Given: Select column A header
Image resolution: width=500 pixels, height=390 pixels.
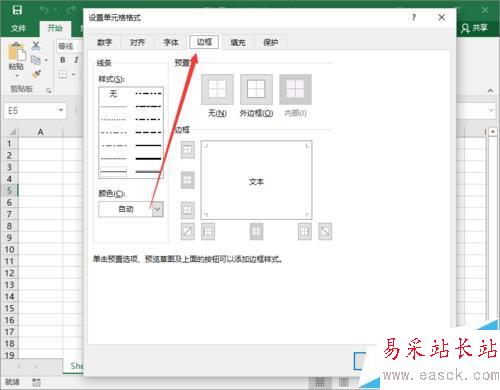Looking at the screenshot, I should point(40,132).
